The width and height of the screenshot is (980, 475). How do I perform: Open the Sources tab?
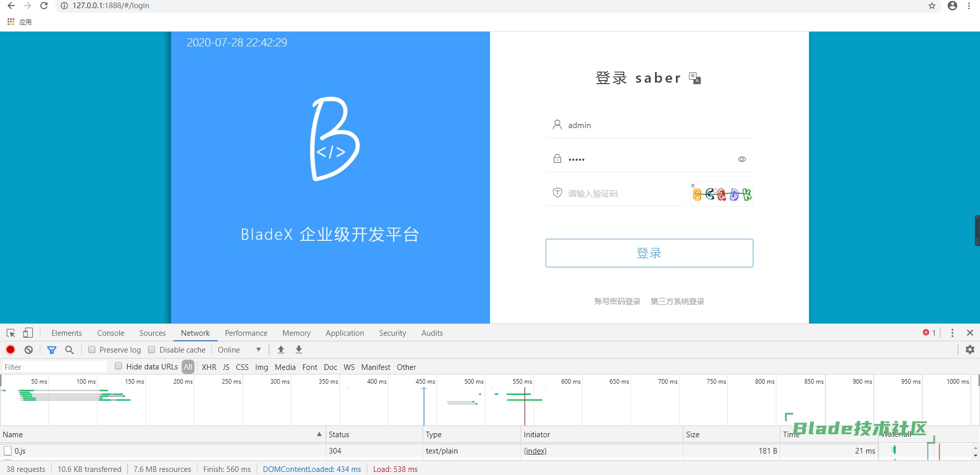pos(153,333)
